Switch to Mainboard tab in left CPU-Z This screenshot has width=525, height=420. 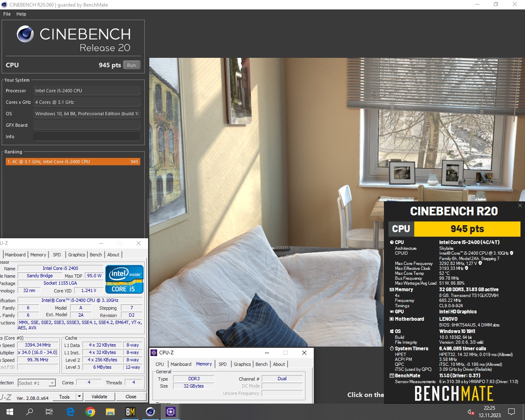click(x=15, y=255)
